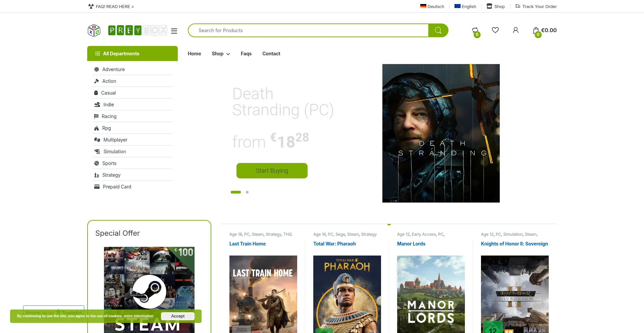Viewport: 644px width, 333px height.
Task: Click the Simulation category icon
Action: (97, 152)
